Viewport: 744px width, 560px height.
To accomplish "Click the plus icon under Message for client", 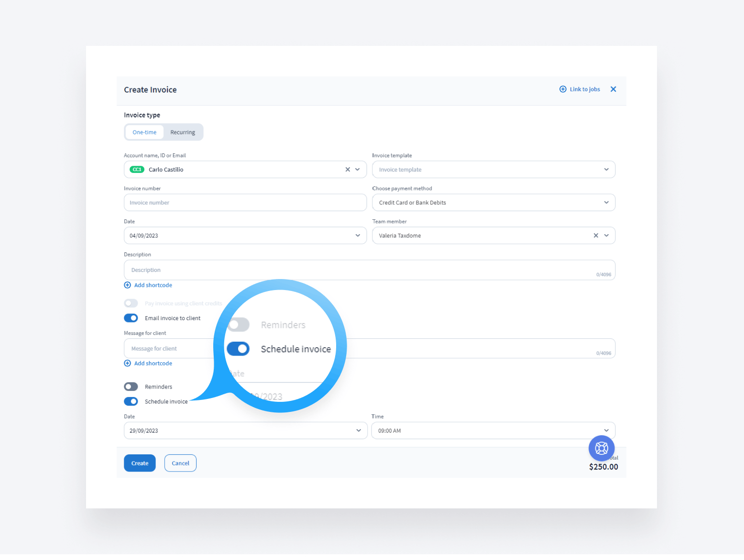I will pos(128,364).
